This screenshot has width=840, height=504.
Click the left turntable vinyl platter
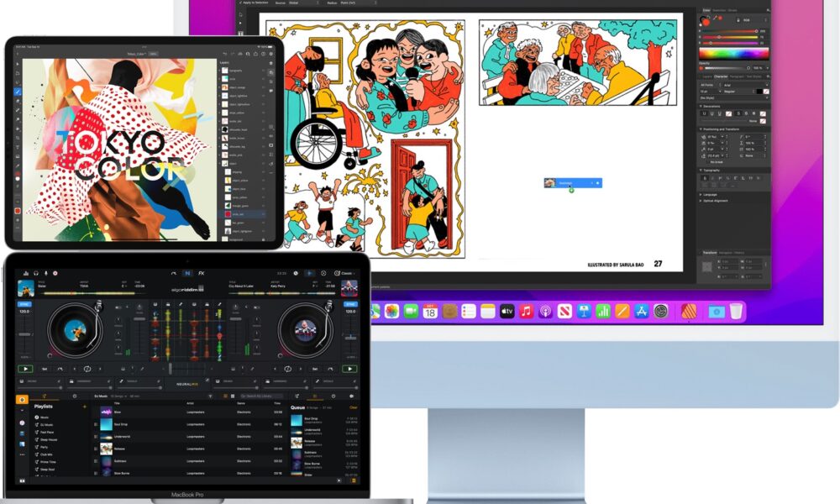75,330
